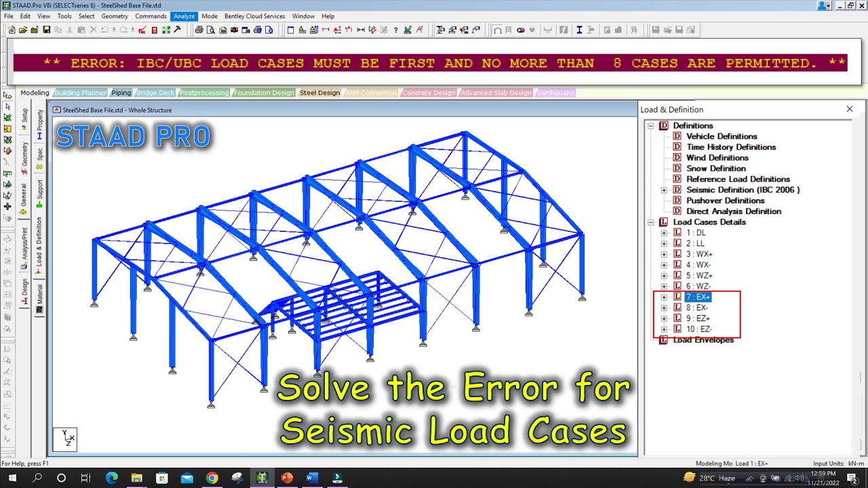The height and width of the screenshot is (488, 868).
Task: Open File Explorer from taskbar
Action: (137, 478)
